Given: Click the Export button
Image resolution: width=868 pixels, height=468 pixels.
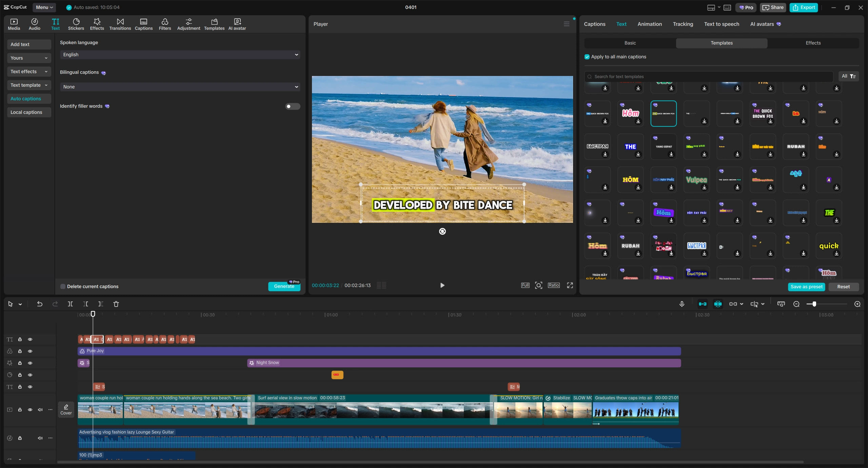Looking at the screenshot, I should pyautogui.click(x=804, y=7).
